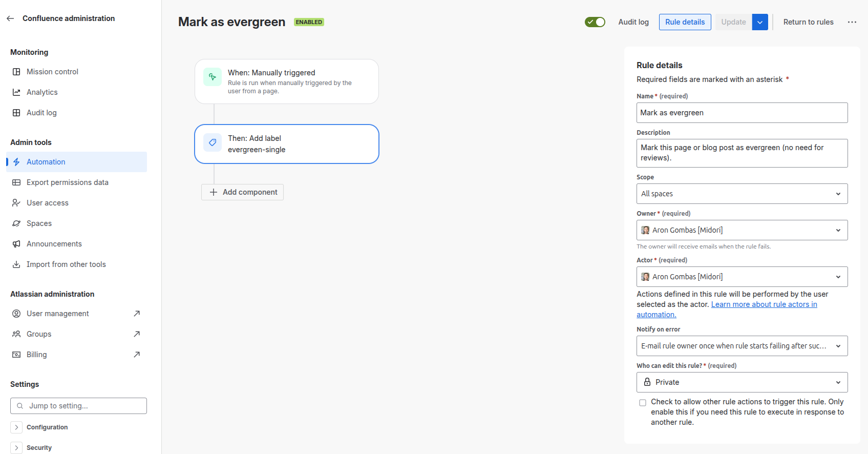This screenshot has height=454, width=868.
Task: Click the Add label tag icon
Action: tap(213, 142)
